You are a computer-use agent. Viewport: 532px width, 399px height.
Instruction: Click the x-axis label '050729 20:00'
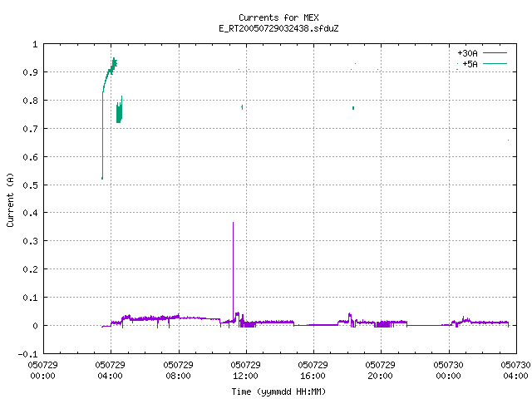[381, 370]
